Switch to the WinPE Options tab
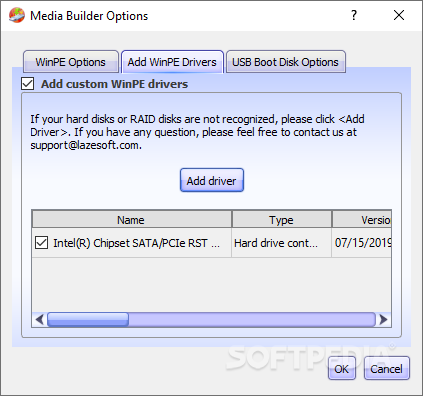The width and height of the screenshot is (423, 396). (71, 62)
